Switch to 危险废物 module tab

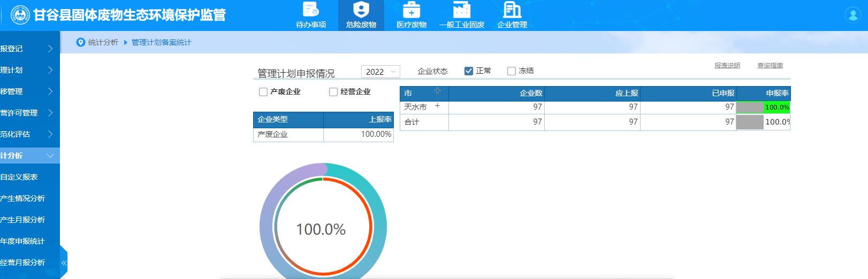[361, 15]
